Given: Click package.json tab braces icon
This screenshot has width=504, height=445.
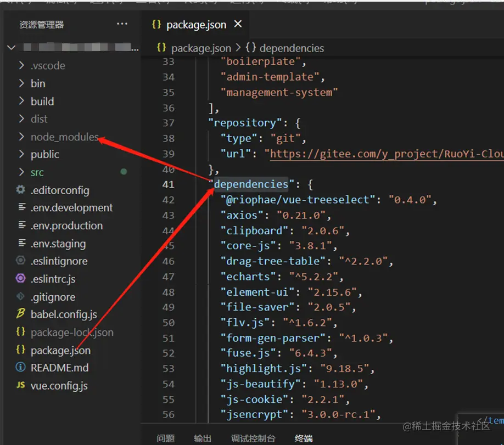Looking at the screenshot, I should (156, 25).
